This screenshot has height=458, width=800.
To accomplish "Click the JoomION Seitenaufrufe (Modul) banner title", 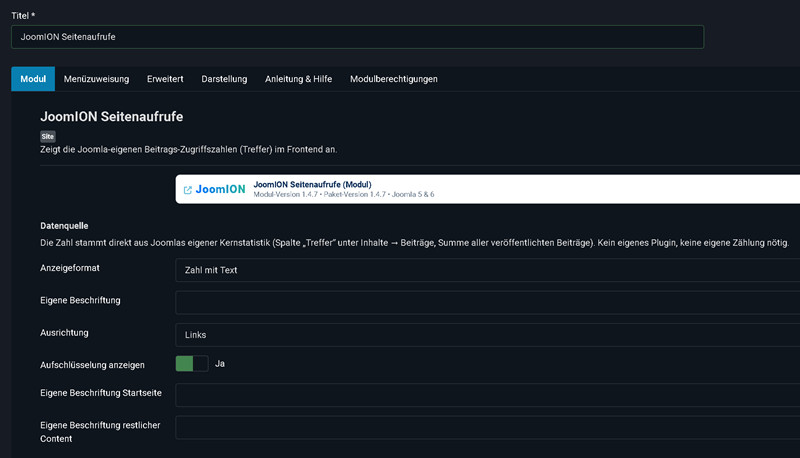I will click(x=312, y=185).
